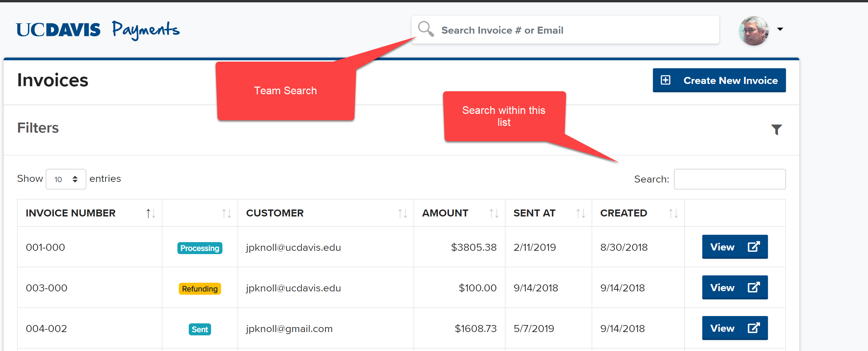Open the Show entries count dropdown
The image size is (868, 351).
coord(66,179)
